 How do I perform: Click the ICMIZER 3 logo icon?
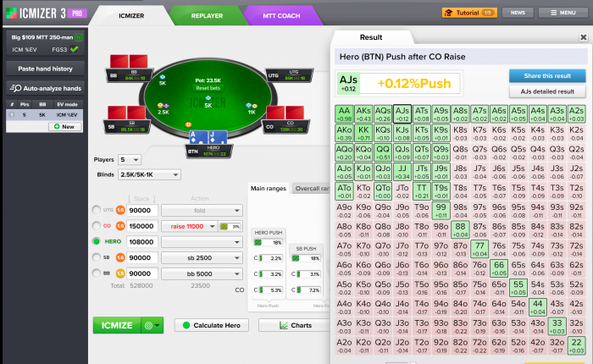(11, 14)
